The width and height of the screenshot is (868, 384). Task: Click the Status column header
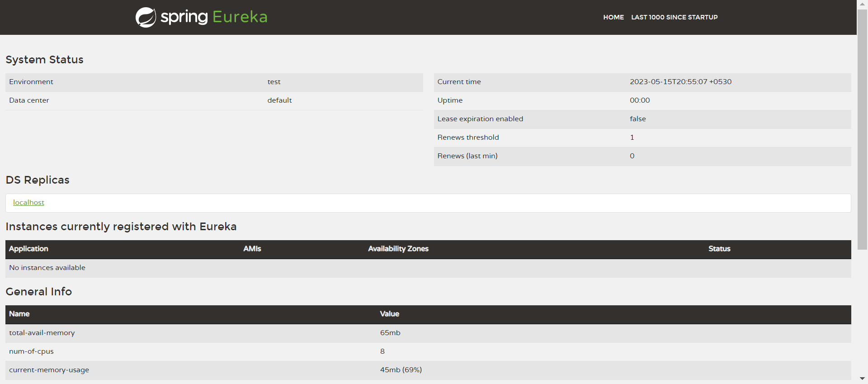point(719,249)
